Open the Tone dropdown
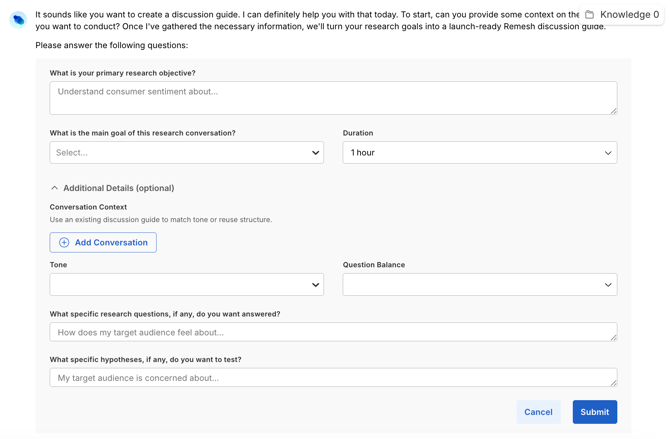Image resolution: width=670 pixels, height=439 pixels. point(186,285)
